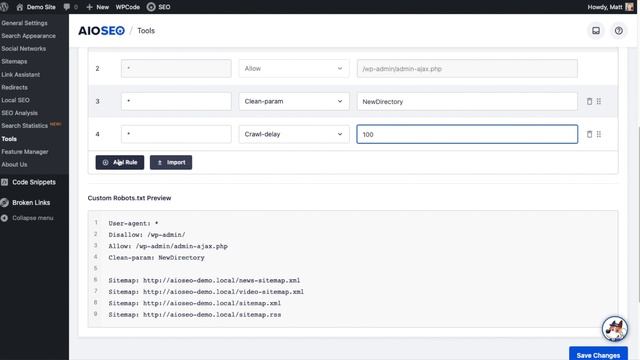640x360 pixels.
Task: Open the mascot help chat bubble
Action: click(x=615, y=329)
